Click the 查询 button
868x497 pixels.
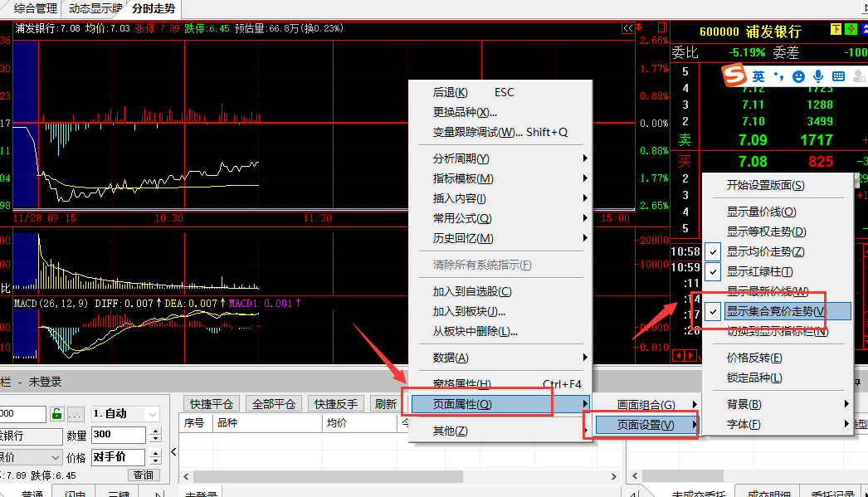[x=144, y=475]
